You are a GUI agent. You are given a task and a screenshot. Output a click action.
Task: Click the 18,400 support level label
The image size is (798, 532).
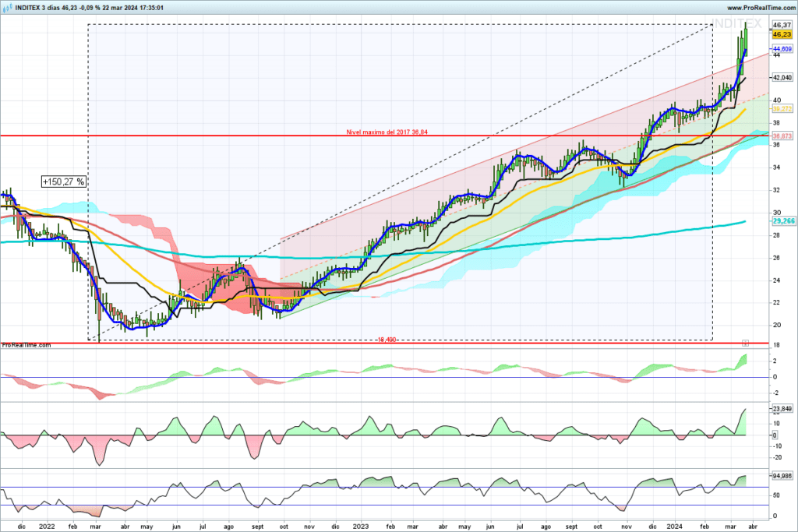click(387, 340)
